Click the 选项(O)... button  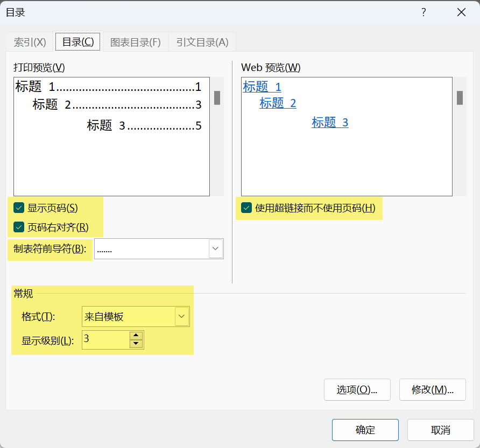(357, 389)
